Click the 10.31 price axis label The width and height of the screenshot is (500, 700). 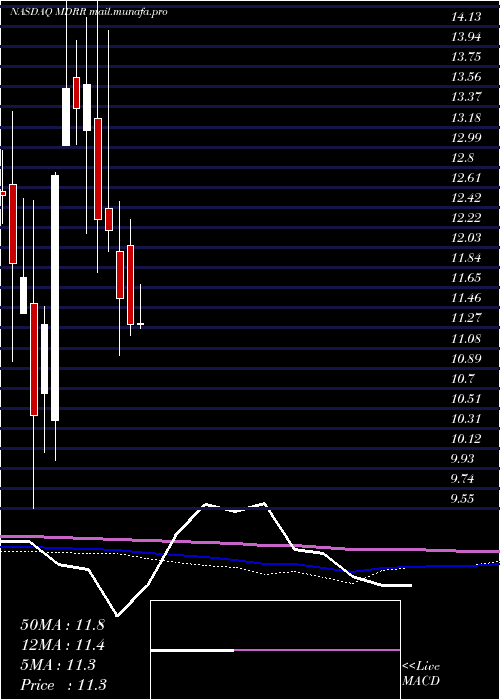tap(467, 419)
